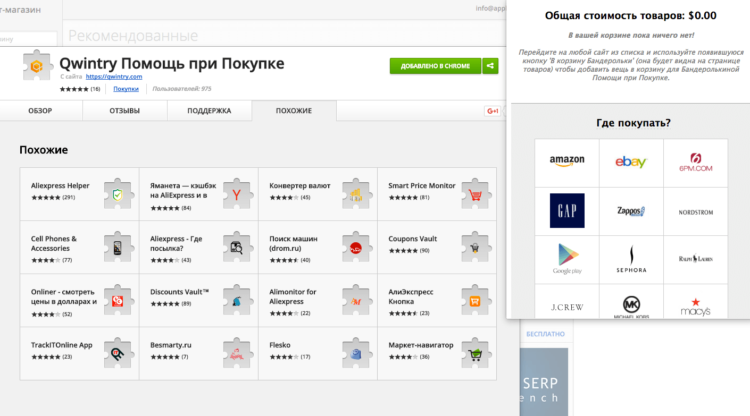Click the БЕСПЛАТНО button
This screenshot has width=750, height=416.
click(x=545, y=334)
